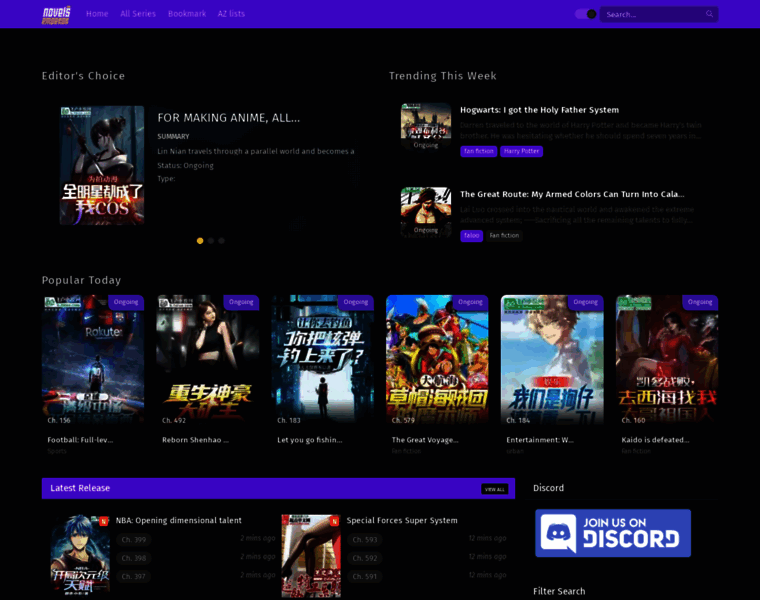Click The Great Voyage... title
Image resolution: width=760 pixels, height=600 pixels.
click(425, 440)
